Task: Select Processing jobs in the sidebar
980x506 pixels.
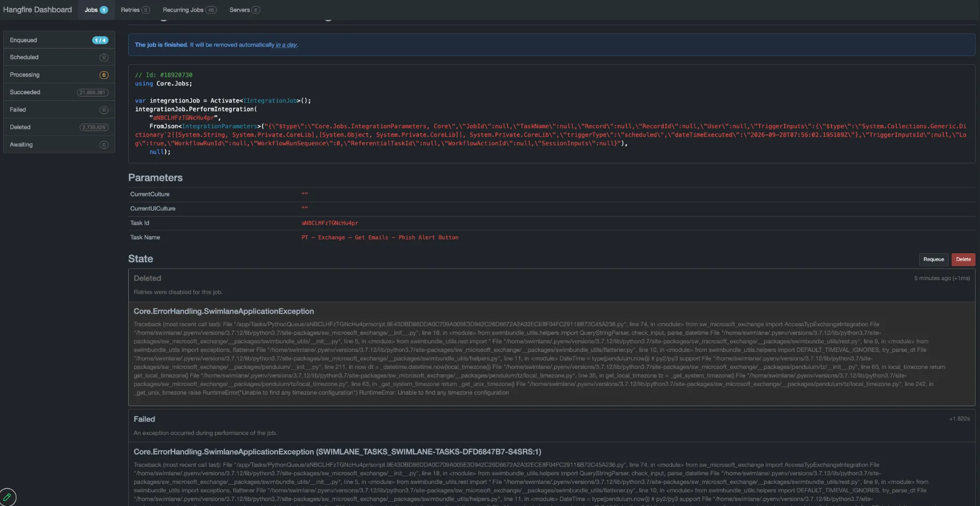Action: pos(59,75)
